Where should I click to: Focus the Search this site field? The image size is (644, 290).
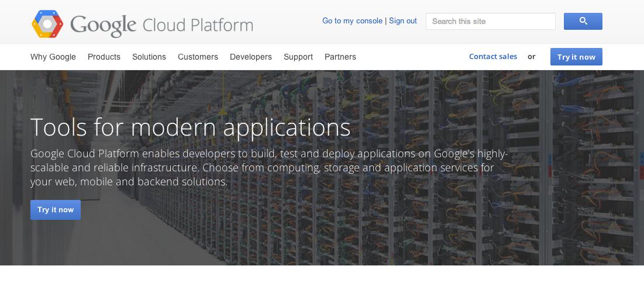click(x=490, y=22)
